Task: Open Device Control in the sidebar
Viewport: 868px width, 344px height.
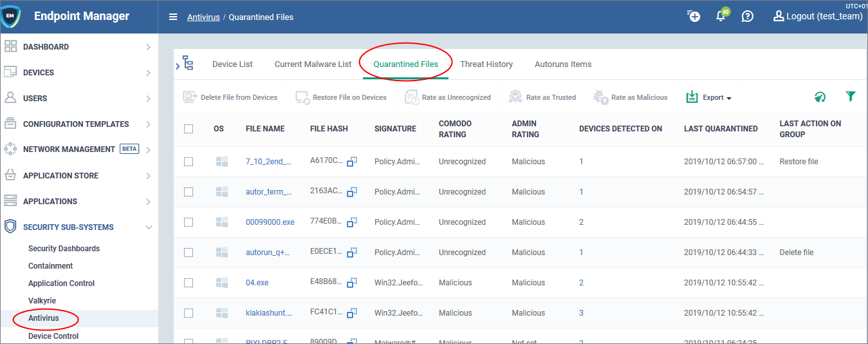Action: coord(53,336)
